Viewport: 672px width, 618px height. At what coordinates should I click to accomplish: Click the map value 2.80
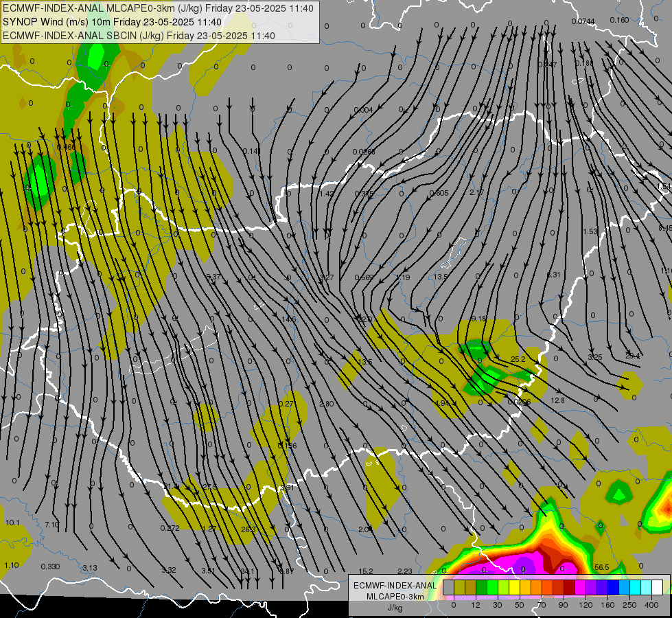coord(327,404)
